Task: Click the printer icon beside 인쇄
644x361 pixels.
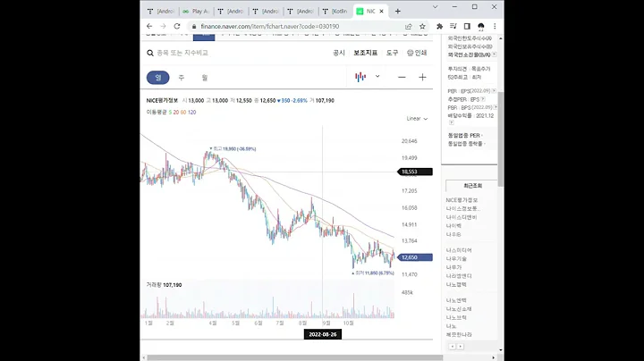Action: tap(410, 53)
